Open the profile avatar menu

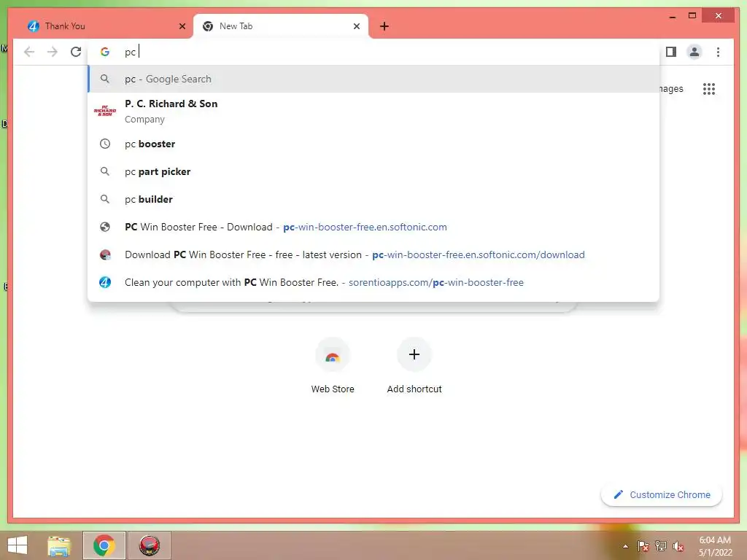(x=694, y=52)
